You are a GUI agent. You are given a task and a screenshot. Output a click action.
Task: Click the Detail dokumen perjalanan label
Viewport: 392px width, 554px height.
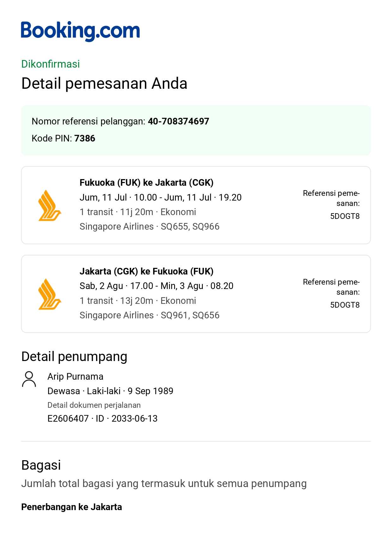click(x=94, y=405)
